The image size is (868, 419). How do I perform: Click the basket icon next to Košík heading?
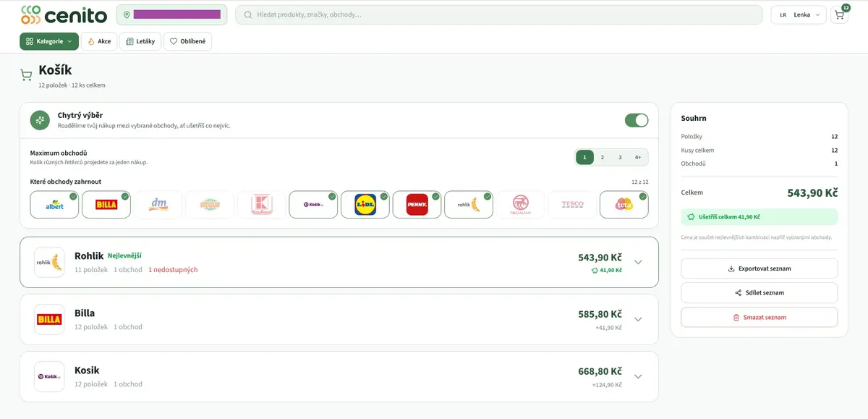point(26,75)
